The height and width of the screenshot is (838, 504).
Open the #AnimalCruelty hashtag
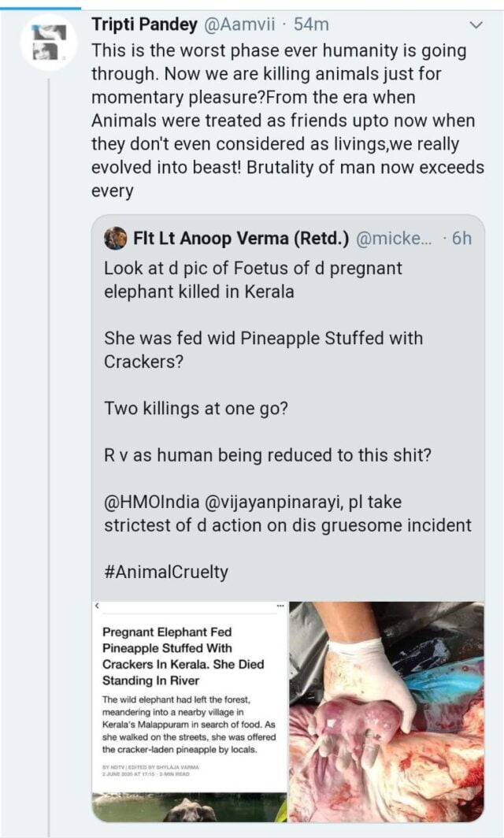coord(165,573)
